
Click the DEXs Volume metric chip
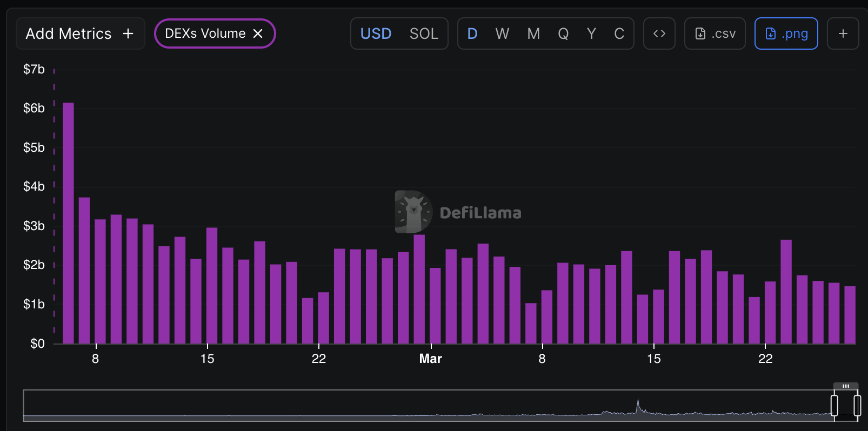(x=205, y=33)
